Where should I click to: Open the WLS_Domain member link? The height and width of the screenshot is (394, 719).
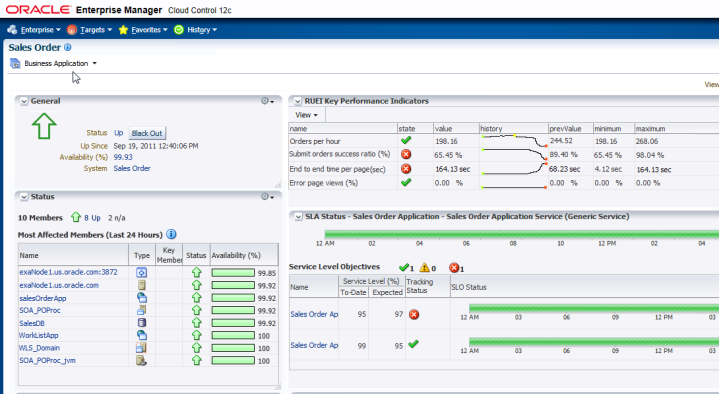(39, 348)
